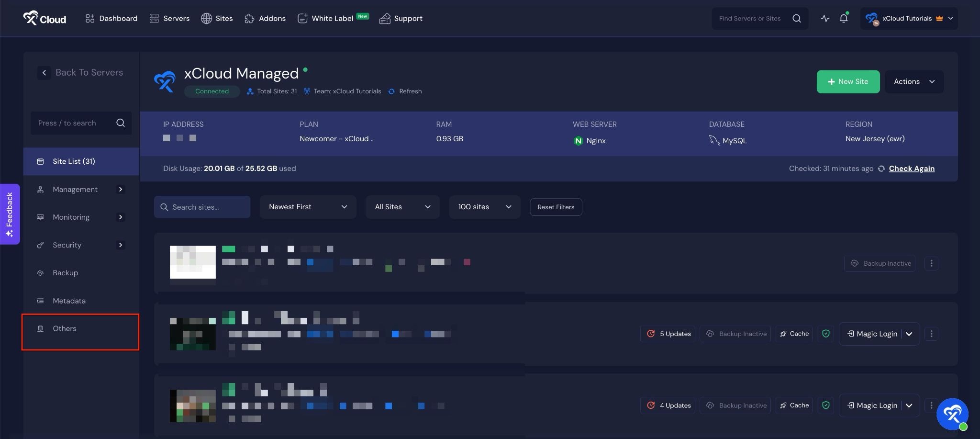Open the Actions dropdown menu

914,82
